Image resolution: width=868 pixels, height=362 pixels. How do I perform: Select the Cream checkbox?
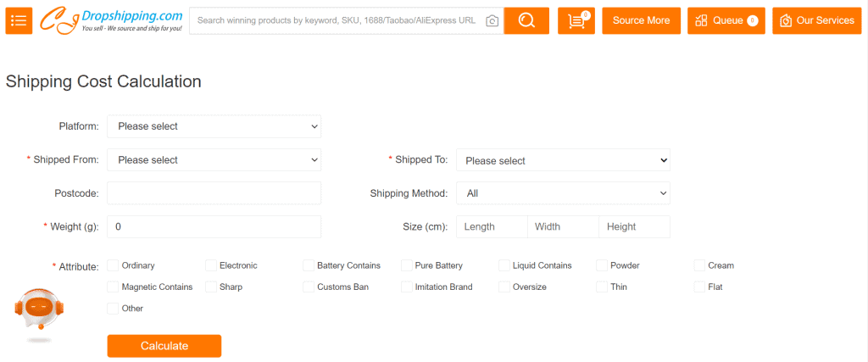[x=699, y=265]
